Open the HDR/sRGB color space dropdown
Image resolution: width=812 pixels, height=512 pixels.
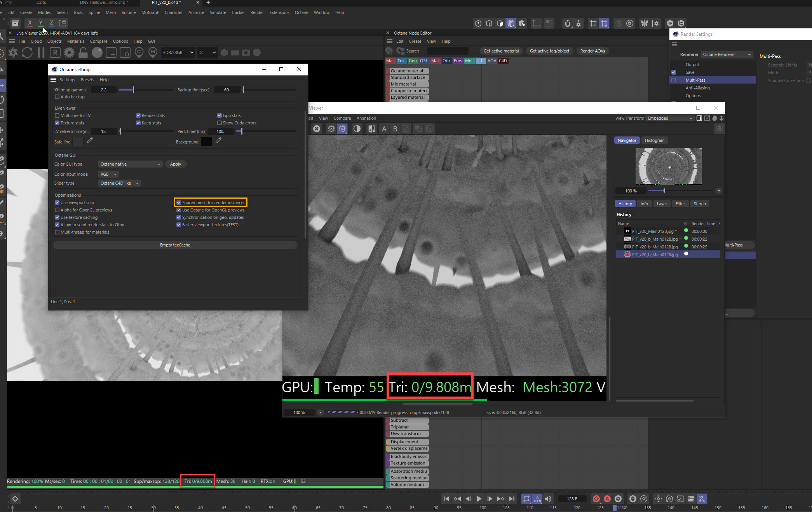click(178, 52)
